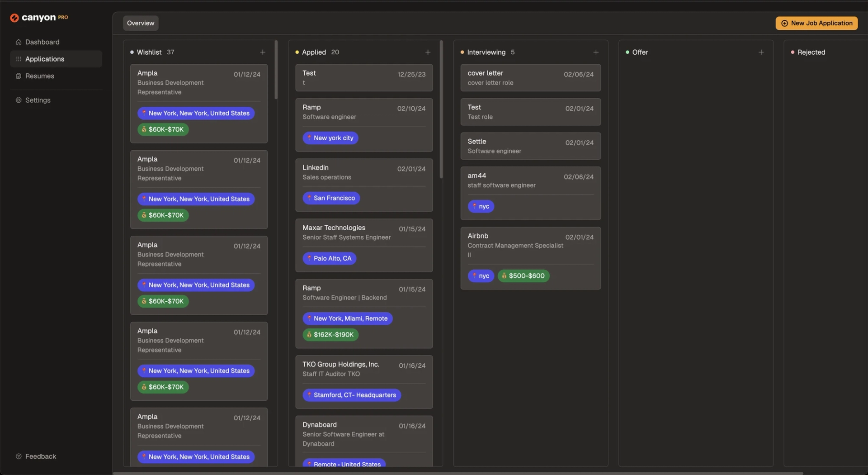Viewport: 868px width, 475px height.
Task: Click the board's horizontal scrollbar
Action: (458, 473)
